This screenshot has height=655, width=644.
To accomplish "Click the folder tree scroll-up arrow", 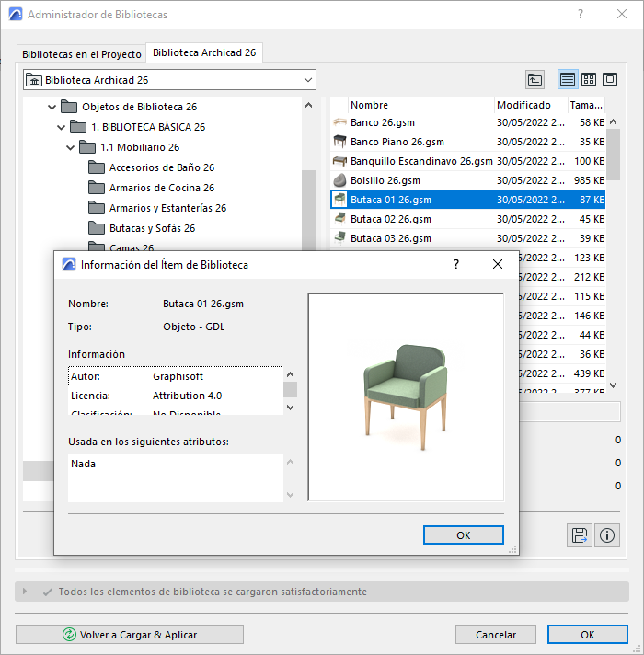I will tap(308, 105).
